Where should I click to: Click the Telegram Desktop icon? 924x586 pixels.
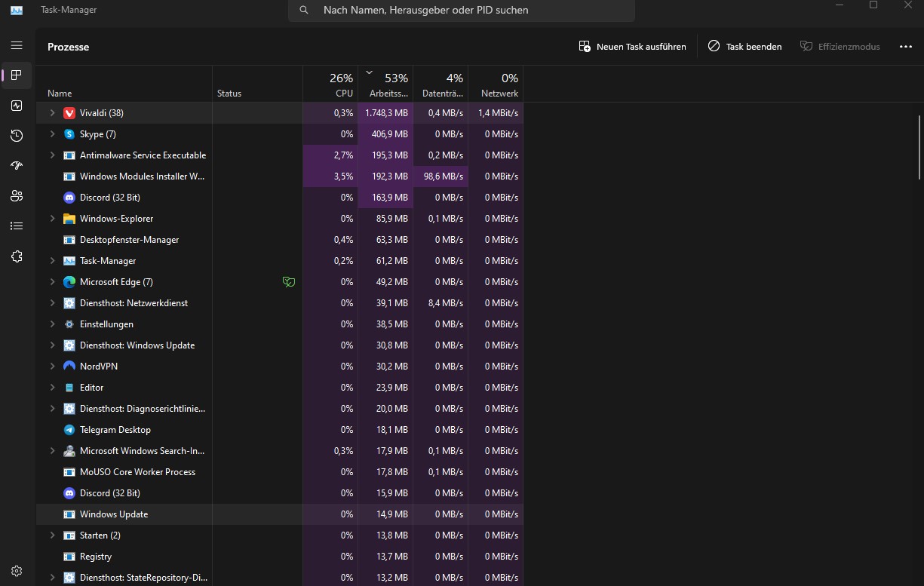tap(69, 430)
